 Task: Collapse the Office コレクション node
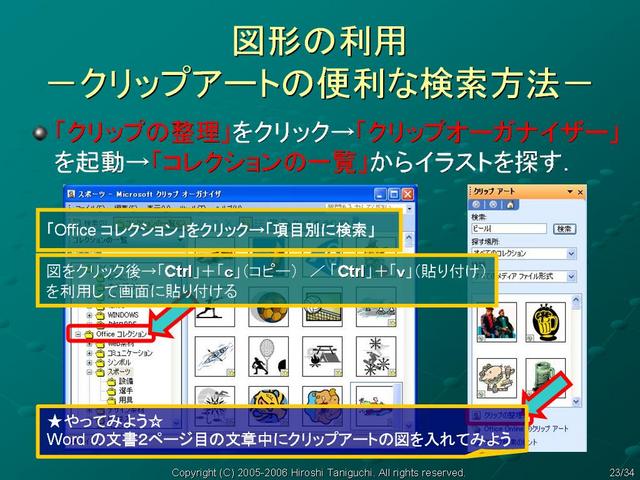pyautogui.click(x=78, y=334)
